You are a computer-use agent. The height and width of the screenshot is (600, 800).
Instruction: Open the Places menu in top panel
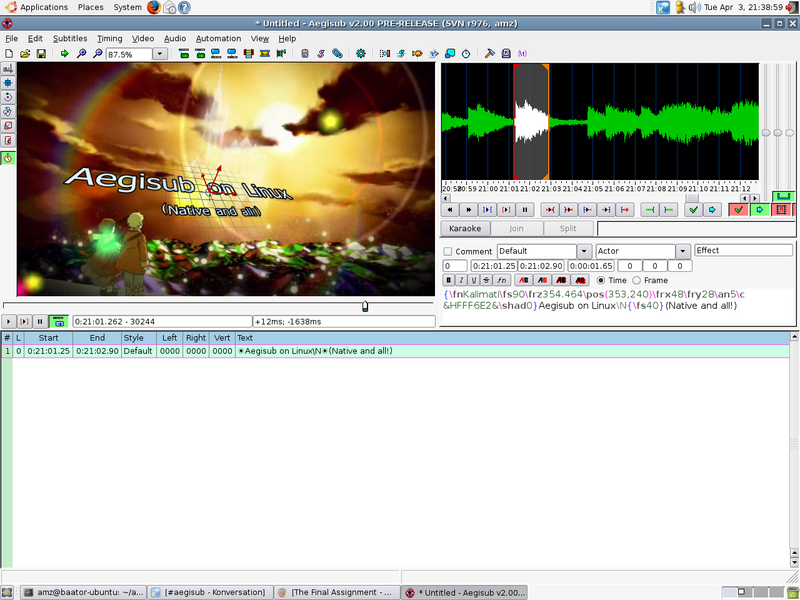point(91,7)
